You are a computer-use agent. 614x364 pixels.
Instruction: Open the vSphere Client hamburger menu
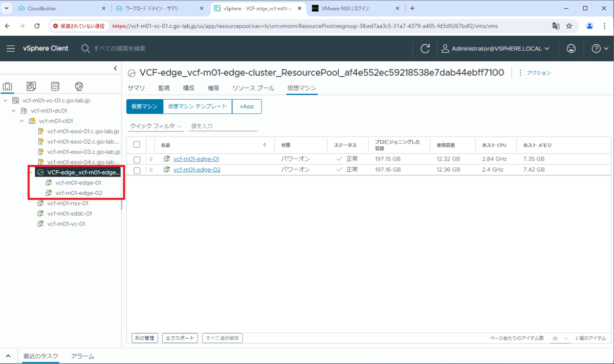pyautogui.click(x=11, y=49)
